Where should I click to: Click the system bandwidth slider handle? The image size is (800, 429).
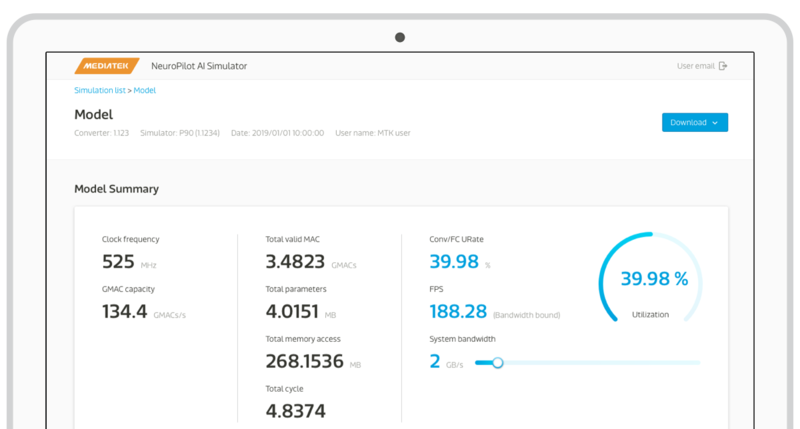pyautogui.click(x=497, y=362)
